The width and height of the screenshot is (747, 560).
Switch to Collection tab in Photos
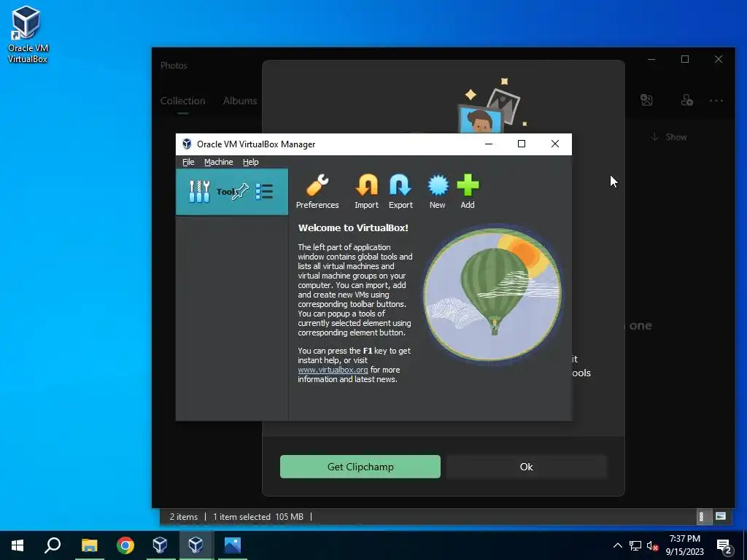click(182, 101)
